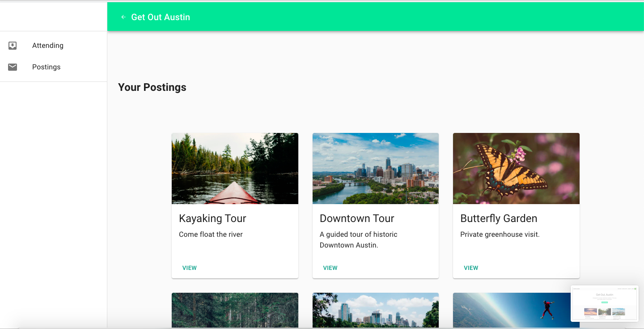Select the Kayaking Tour card title
The image size is (644, 329).
pyautogui.click(x=212, y=218)
